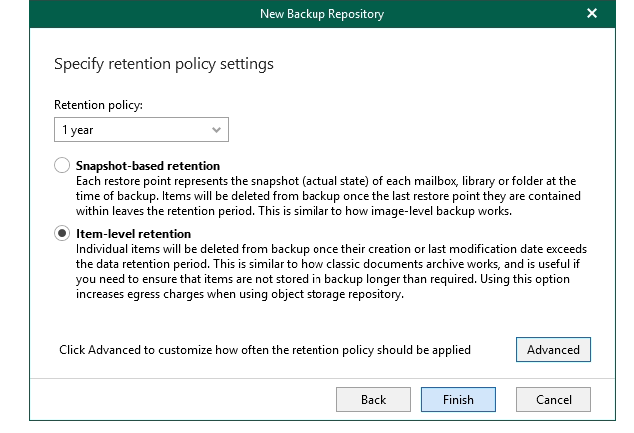Click the 'Specify retention policy settings' heading
The width and height of the screenshot is (634, 433).
click(x=164, y=64)
